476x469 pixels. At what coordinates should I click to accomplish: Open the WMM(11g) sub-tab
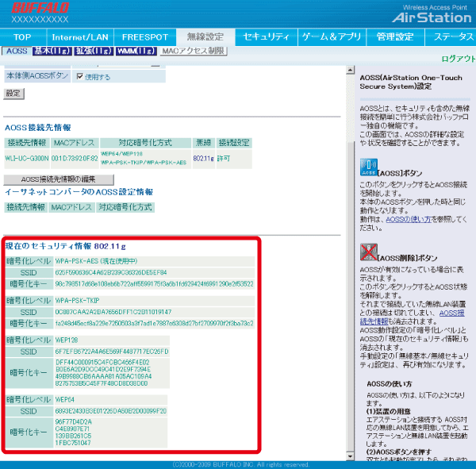tap(136, 51)
